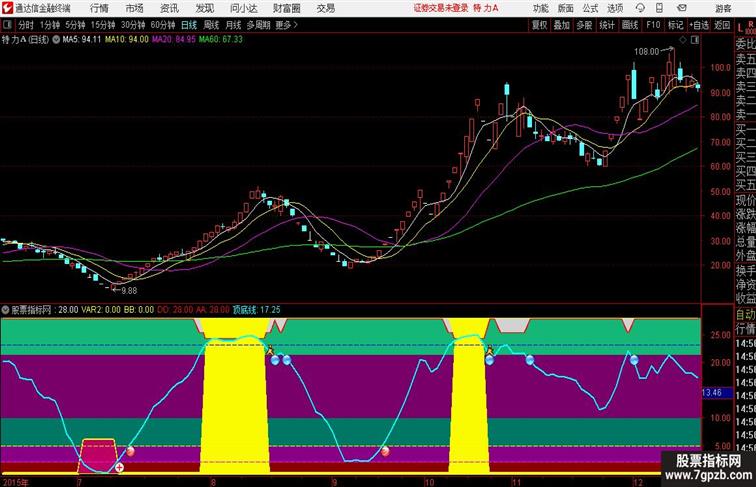This screenshot has width=756, height=487.
Task: Click the 自动 button in right panel
Action: 745,314
